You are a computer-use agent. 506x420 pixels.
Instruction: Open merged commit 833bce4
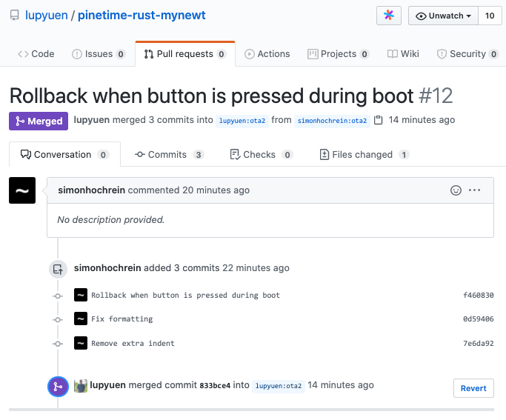point(215,386)
